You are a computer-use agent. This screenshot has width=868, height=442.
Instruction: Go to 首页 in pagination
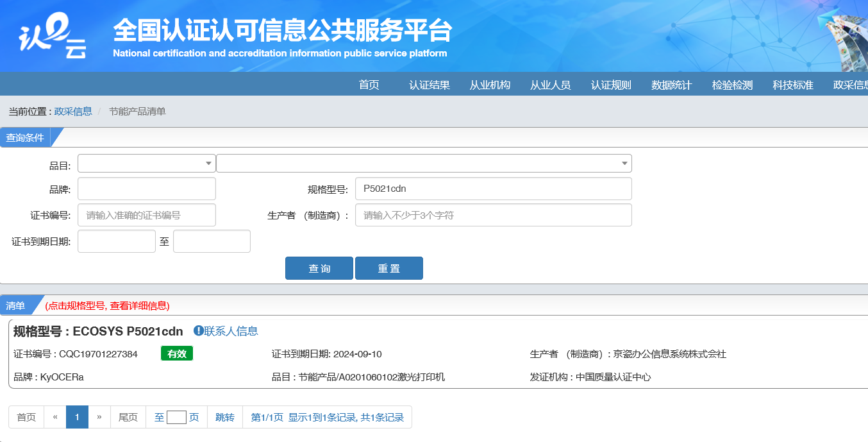pyautogui.click(x=26, y=417)
